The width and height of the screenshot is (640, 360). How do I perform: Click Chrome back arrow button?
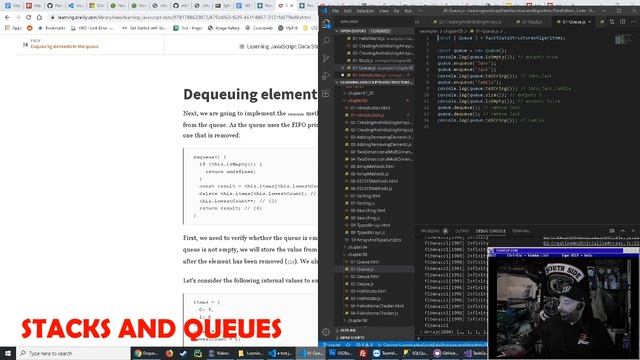[7, 18]
